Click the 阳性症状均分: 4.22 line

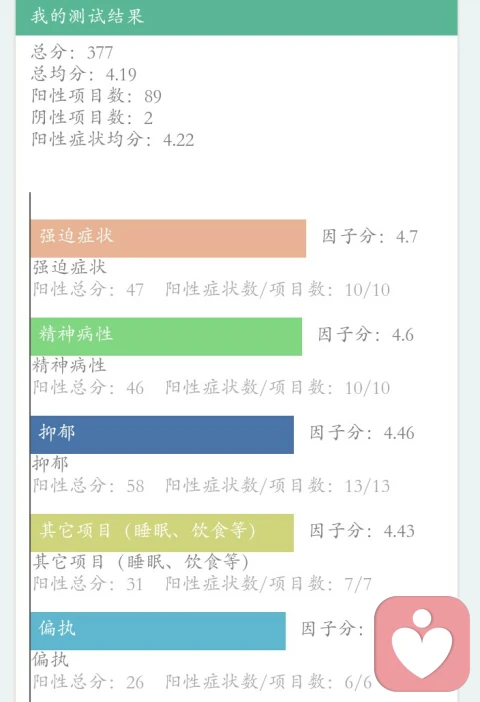pyautogui.click(x=113, y=140)
